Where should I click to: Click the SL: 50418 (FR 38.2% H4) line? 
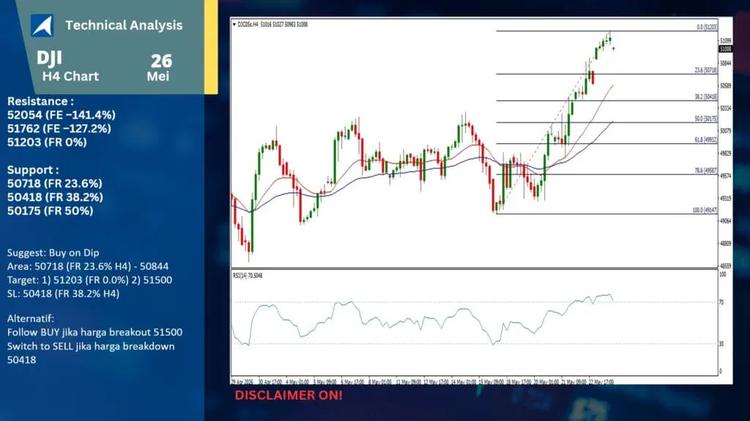[63, 294]
